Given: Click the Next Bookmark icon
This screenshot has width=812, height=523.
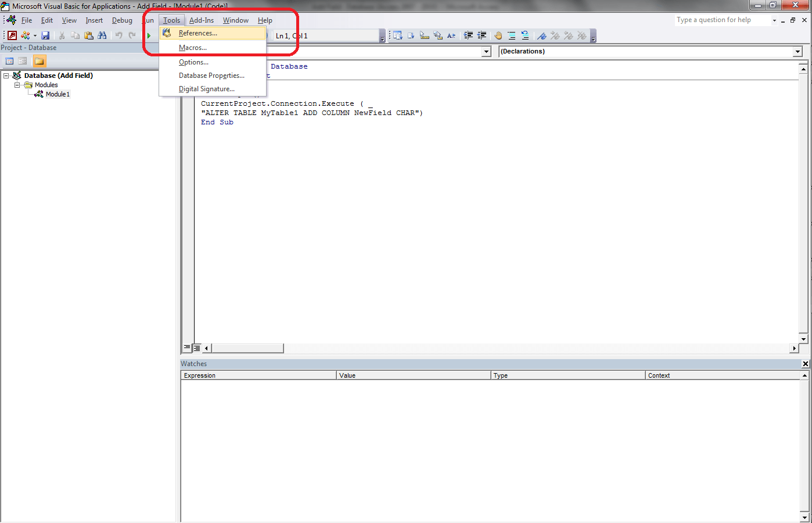Looking at the screenshot, I should point(555,35).
